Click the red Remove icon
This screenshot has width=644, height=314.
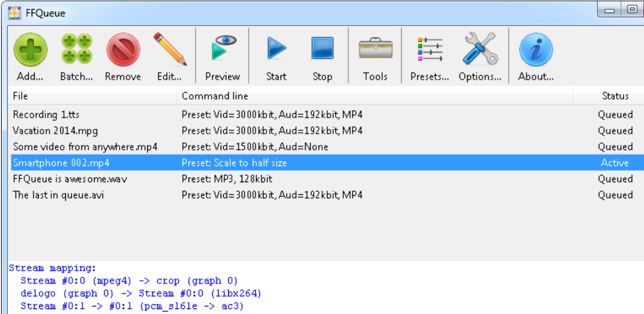(x=123, y=51)
